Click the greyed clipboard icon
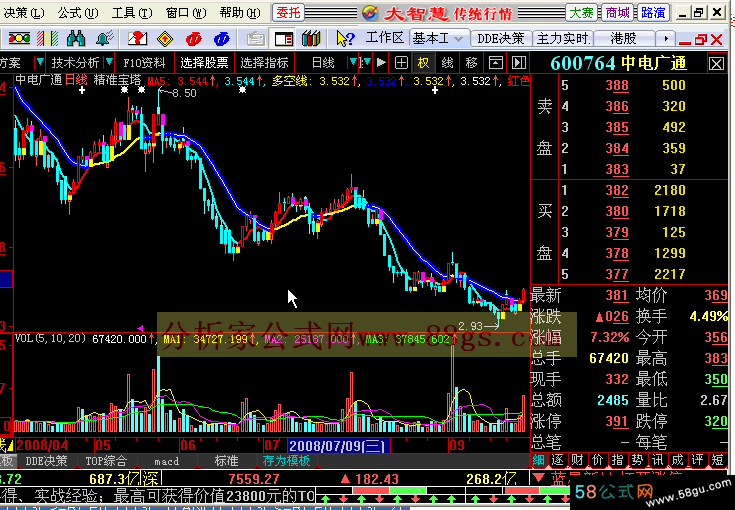735x510 pixels. [x=255, y=38]
